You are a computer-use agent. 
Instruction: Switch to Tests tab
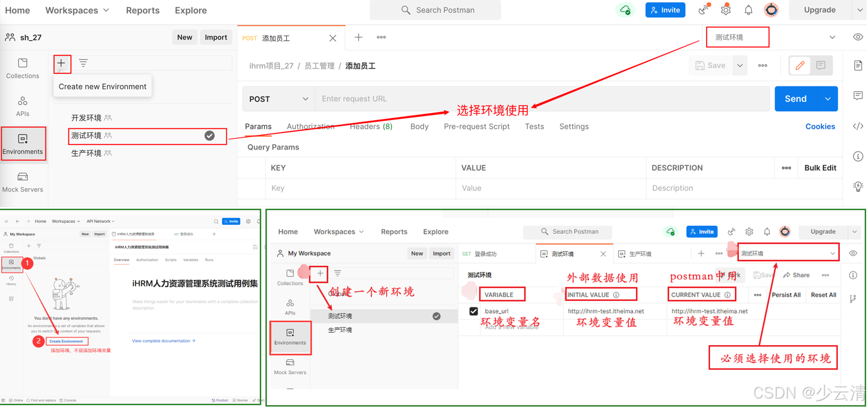534,126
